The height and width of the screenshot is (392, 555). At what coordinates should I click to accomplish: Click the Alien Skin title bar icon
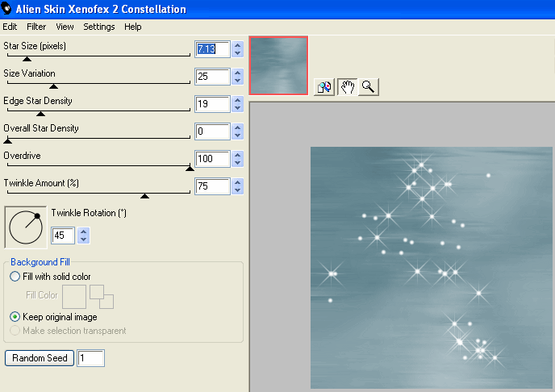point(7,9)
